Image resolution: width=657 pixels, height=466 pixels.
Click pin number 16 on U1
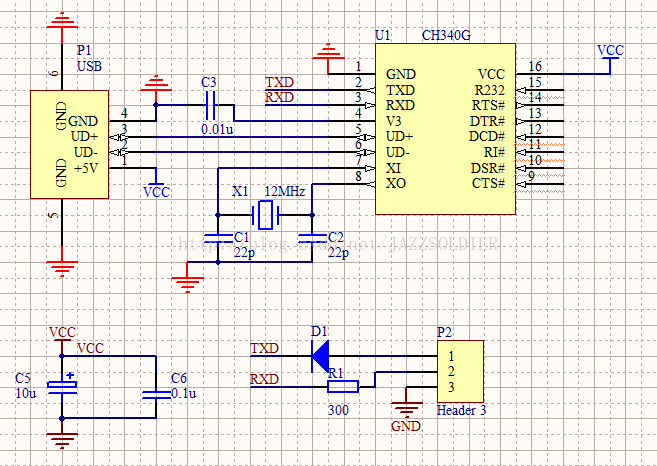(535, 66)
